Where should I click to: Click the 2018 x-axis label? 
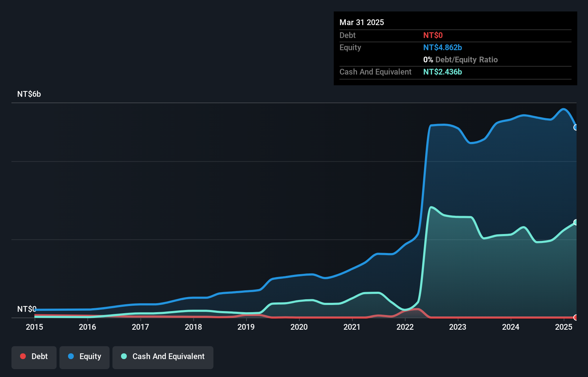(193, 327)
